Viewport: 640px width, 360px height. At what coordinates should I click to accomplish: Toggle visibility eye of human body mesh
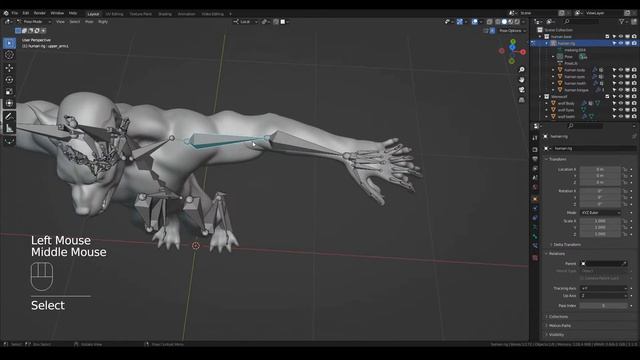click(x=621, y=70)
